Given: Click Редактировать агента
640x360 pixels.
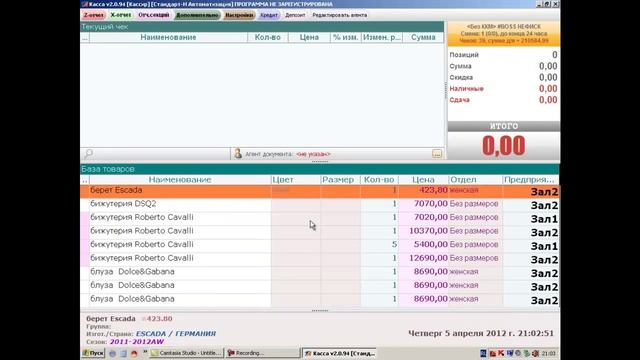Looking at the screenshot, I should coord(340,15).
